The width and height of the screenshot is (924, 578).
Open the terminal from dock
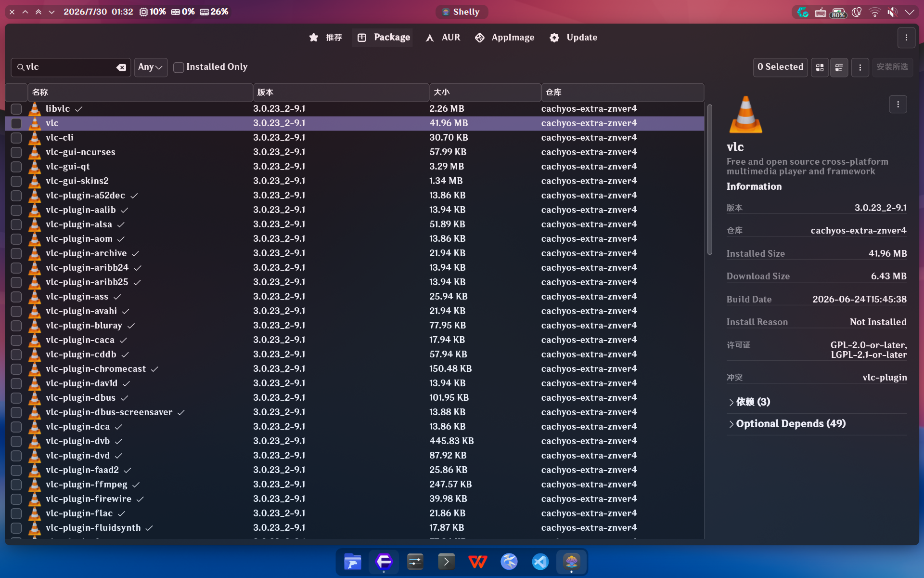coord(446,562)
